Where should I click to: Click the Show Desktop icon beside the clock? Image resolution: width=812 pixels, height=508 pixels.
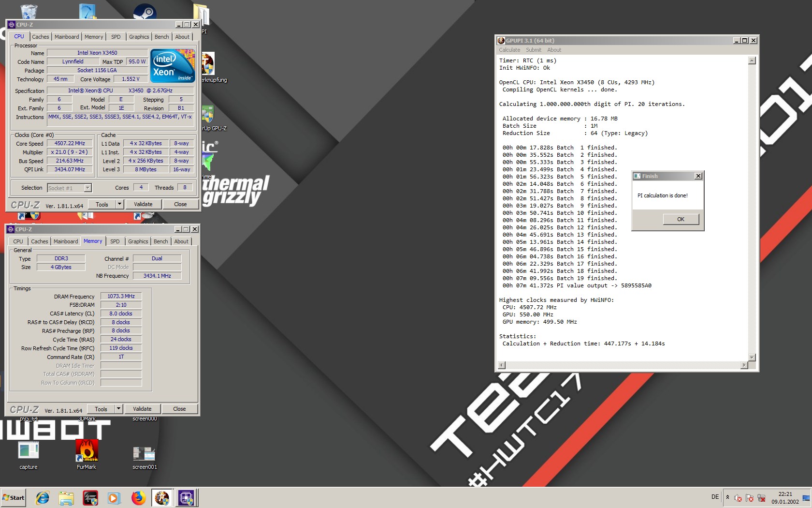pos(806,498)
